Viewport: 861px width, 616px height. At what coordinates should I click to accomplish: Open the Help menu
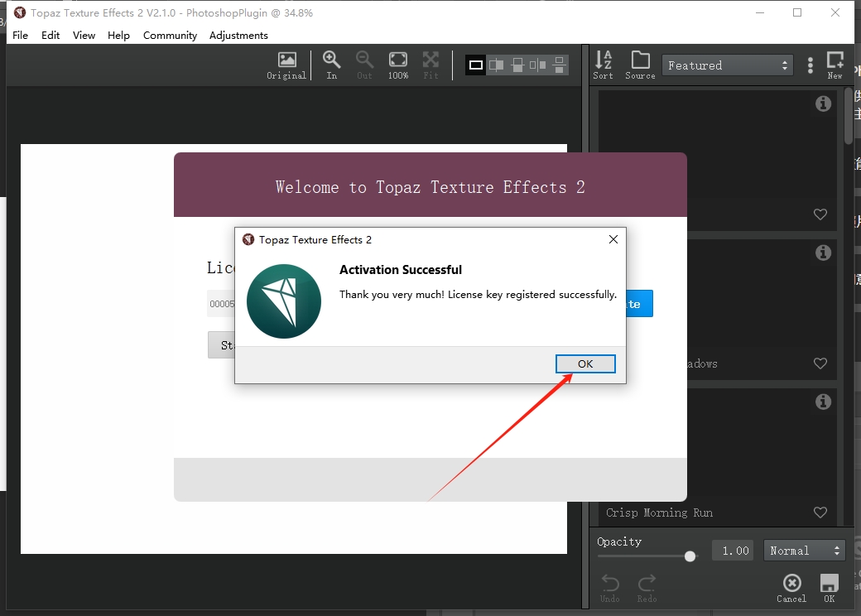pos(118,35)
